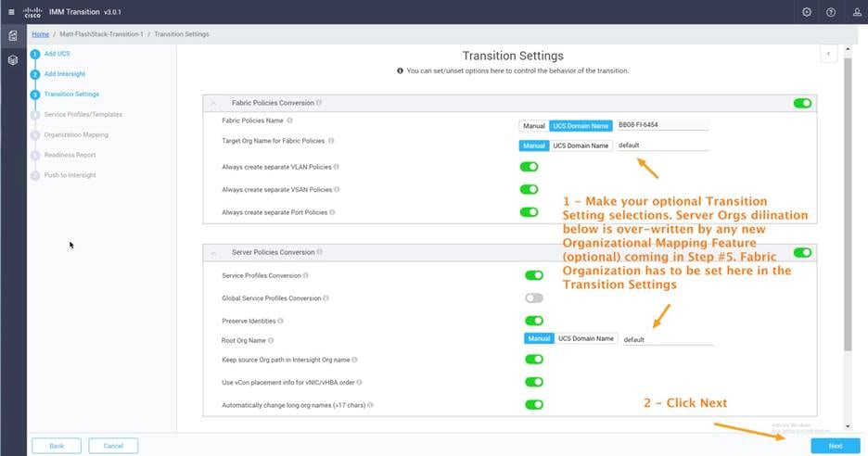Toggle Always create separate VLAN Policies

[x=529, y=167]
